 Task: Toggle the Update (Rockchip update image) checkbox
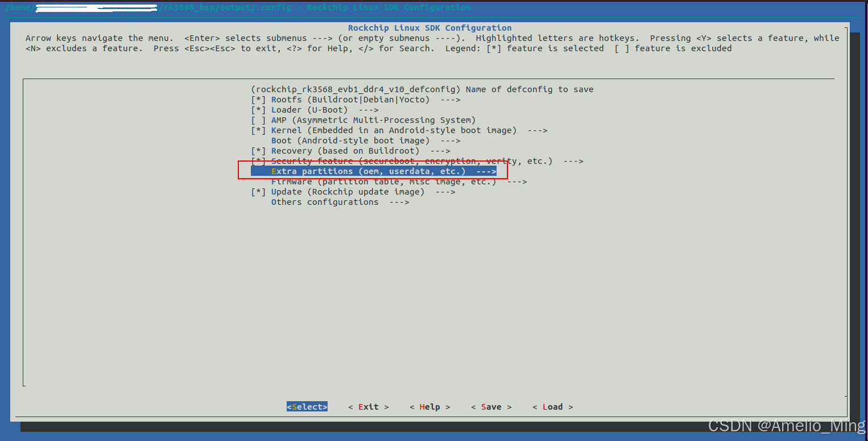coord(259,192)
